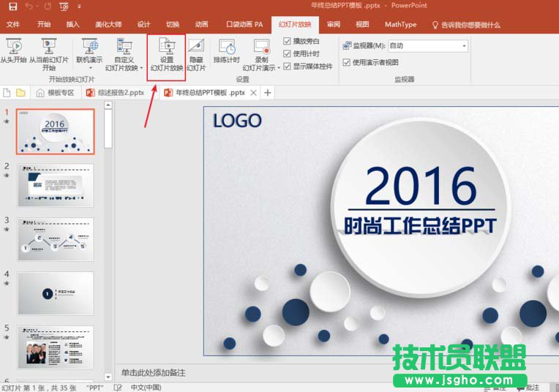Start slideshow 从头开始 from beginning
Screen dimensions: 559x392
(13, 51)
